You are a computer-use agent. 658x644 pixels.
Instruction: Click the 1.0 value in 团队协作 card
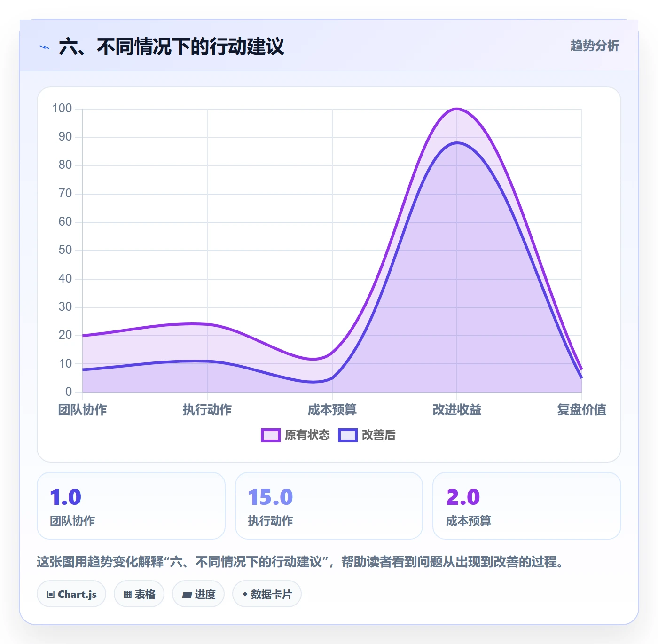coord(65,497)
